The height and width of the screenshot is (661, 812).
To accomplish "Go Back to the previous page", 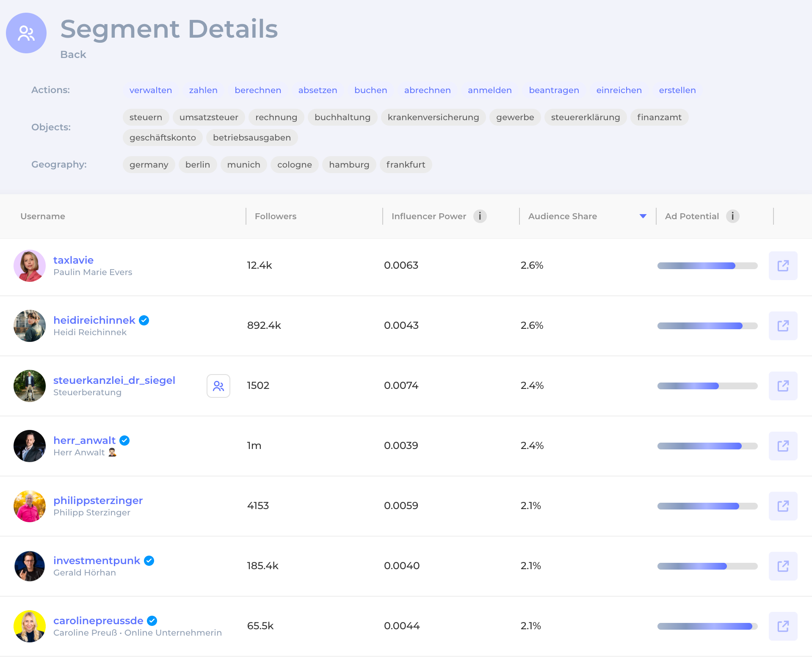I will click(73, 54).
